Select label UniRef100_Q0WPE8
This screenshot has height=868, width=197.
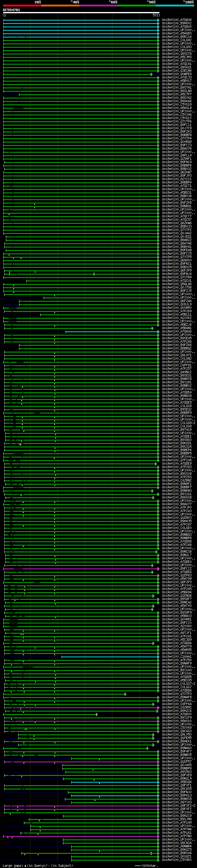[177, 74]
